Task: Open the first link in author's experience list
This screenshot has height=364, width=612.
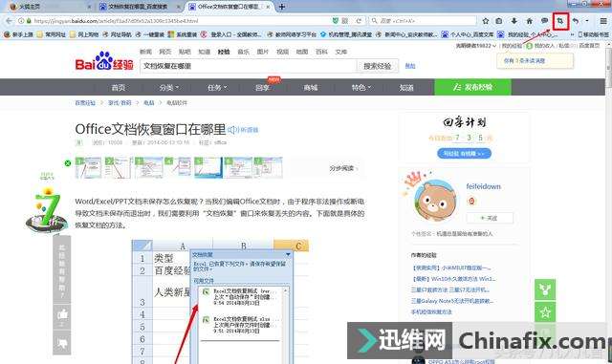Action: pos(450,268)
